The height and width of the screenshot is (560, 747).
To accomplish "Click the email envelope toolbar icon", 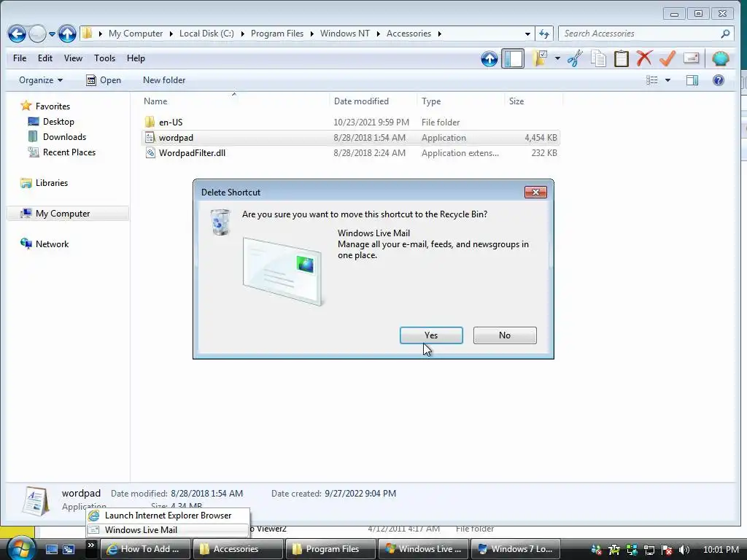I will tap(691, 58).
